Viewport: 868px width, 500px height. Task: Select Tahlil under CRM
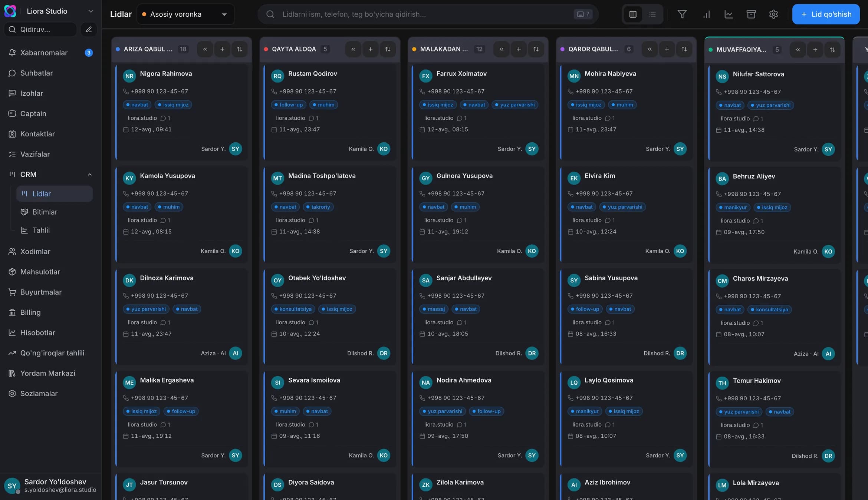click(55, 230)
